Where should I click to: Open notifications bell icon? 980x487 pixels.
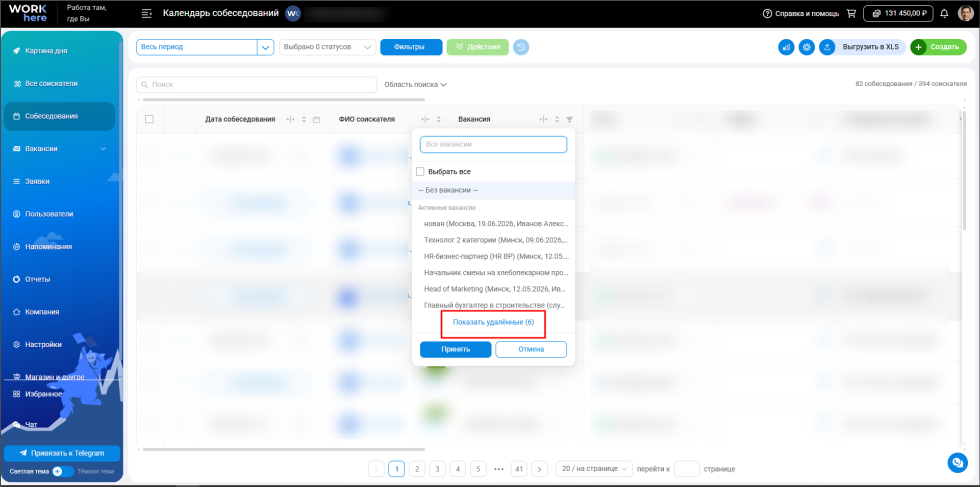point(944,13)
